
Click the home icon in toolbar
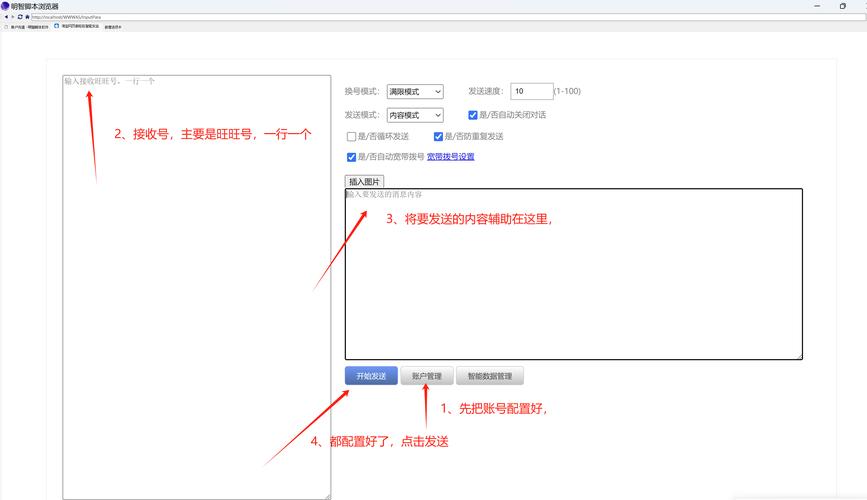click(27, 17)
